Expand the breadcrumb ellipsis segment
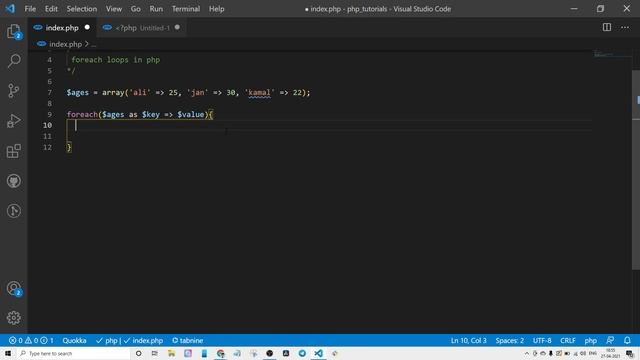Image resolution: width=640 pixels, height=360 pixels. coord(93,44)
